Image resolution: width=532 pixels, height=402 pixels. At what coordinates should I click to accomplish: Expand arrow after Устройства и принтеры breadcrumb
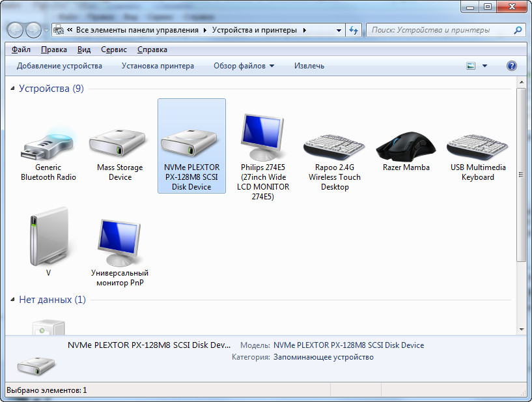tap(305, 30)
